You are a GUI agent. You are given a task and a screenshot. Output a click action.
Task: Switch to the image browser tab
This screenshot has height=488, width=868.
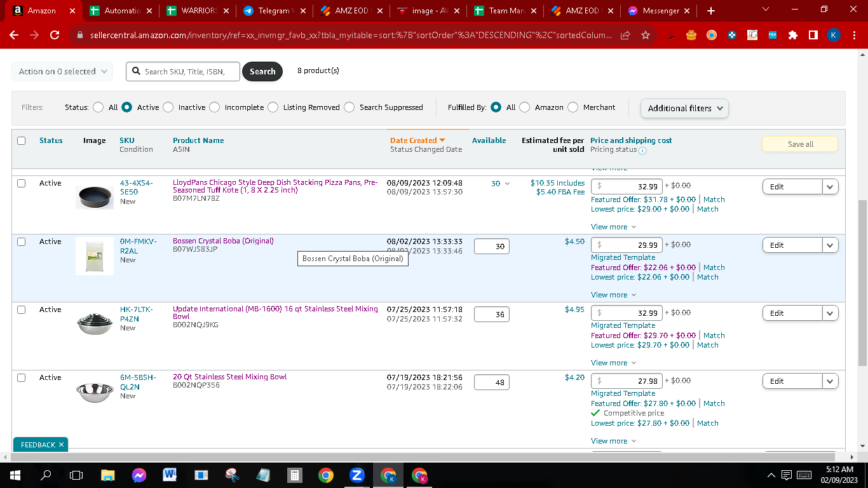click(x=428, y=11)
